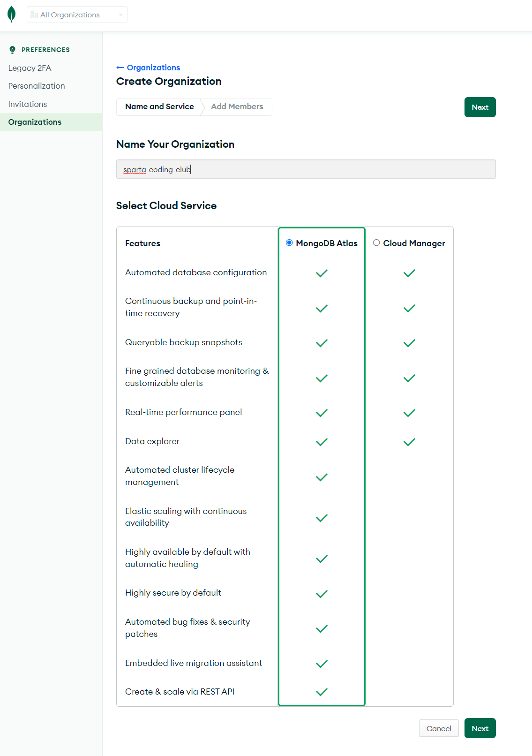
Task: Click 'Elastic scaling with continuous availability' text
Action: 186,517
